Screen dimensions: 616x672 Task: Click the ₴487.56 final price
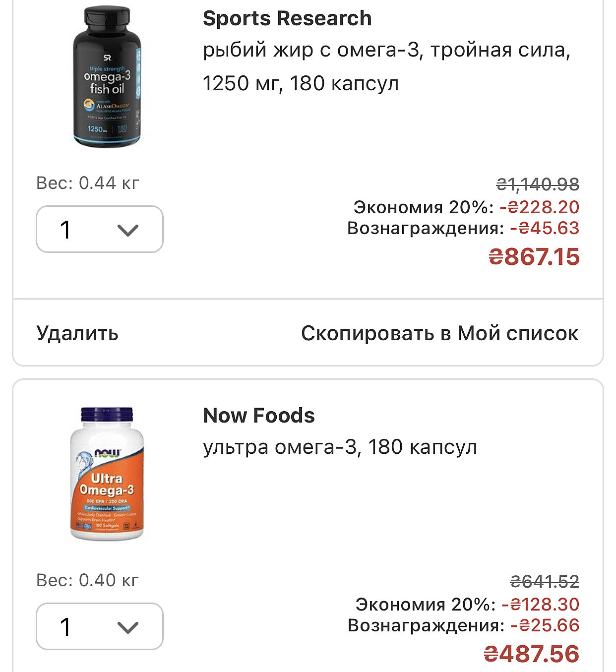click(x=531, y=654)
